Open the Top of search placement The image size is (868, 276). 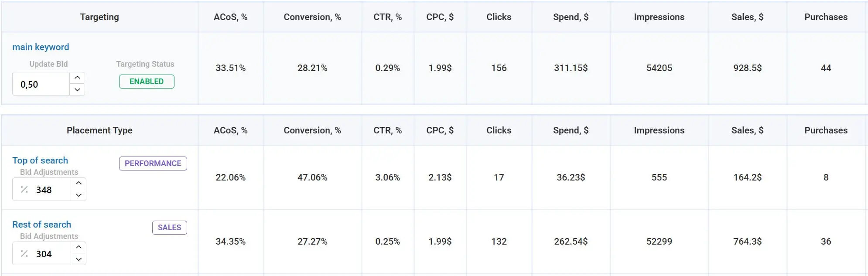coord(40,160)
